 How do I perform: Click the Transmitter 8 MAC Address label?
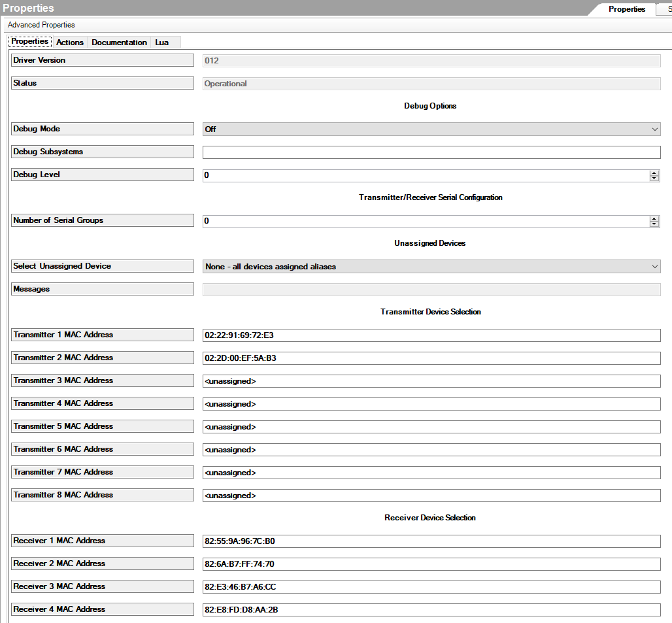103,495
